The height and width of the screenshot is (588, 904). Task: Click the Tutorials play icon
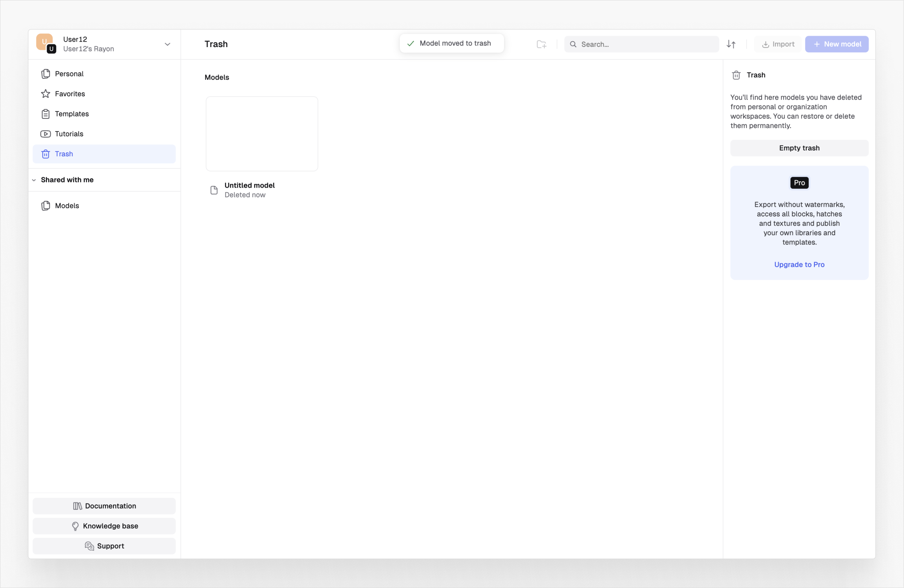tap(46, 134)
